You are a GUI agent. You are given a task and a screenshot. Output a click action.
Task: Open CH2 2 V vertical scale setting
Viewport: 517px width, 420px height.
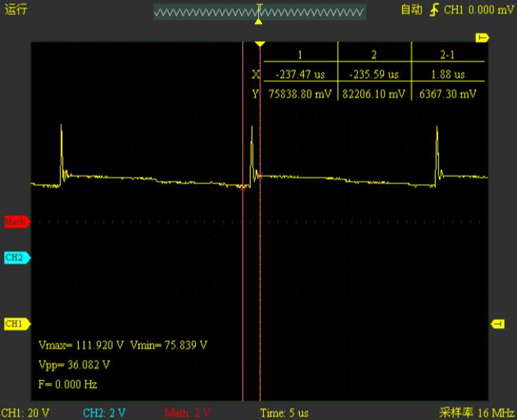pyautogui.click(x=104, y=413)
